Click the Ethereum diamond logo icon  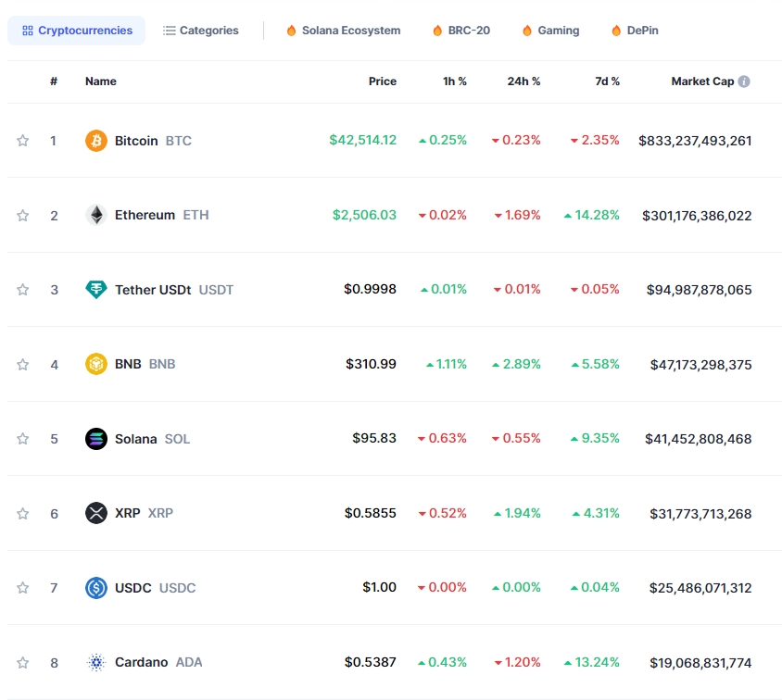coord(96,215)
